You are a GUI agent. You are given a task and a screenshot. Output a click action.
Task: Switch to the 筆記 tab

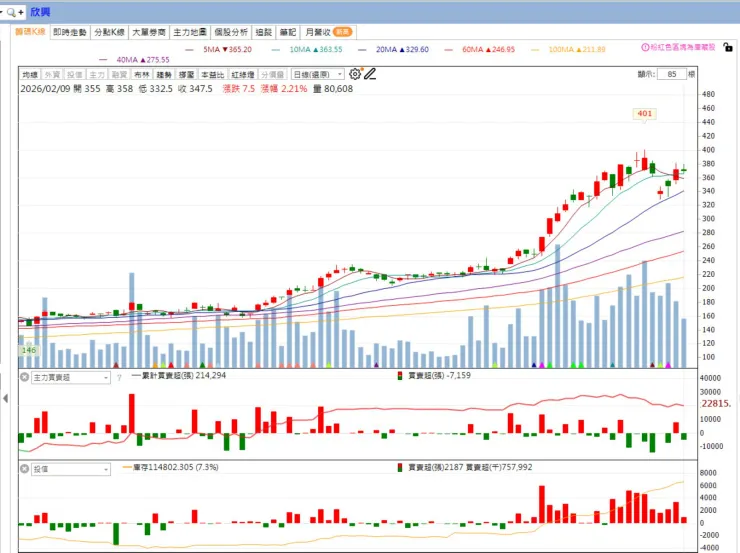(x=287, y=32)
